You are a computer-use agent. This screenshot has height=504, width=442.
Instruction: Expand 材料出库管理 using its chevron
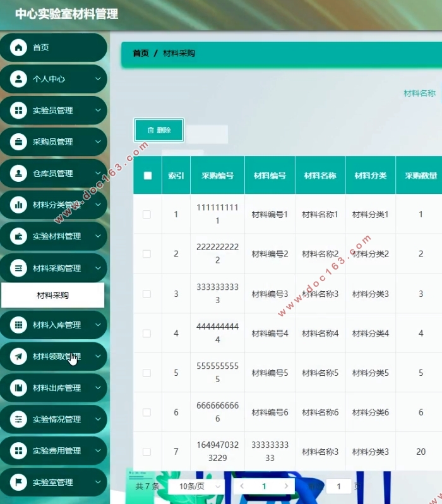98,388
